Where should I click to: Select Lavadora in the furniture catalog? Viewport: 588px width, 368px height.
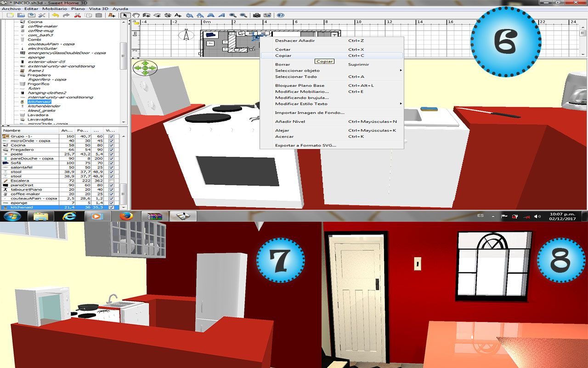point(38,115)
